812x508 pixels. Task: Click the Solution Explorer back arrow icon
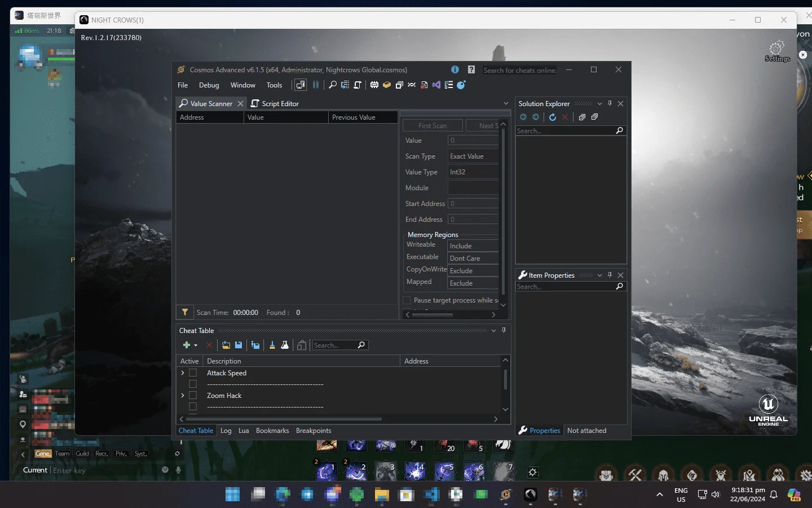[523, 117]
